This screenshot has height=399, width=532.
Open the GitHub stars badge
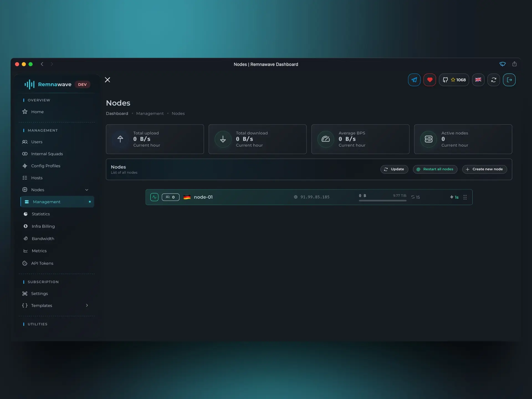tap(454, 80)
